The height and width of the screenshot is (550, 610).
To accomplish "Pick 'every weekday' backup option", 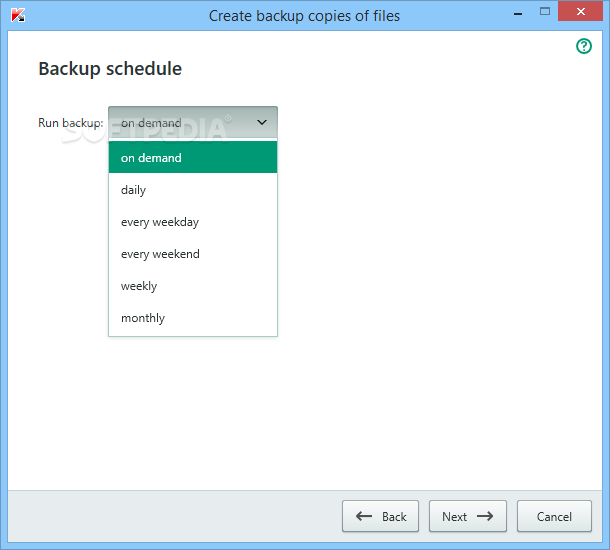I will 193,222.
